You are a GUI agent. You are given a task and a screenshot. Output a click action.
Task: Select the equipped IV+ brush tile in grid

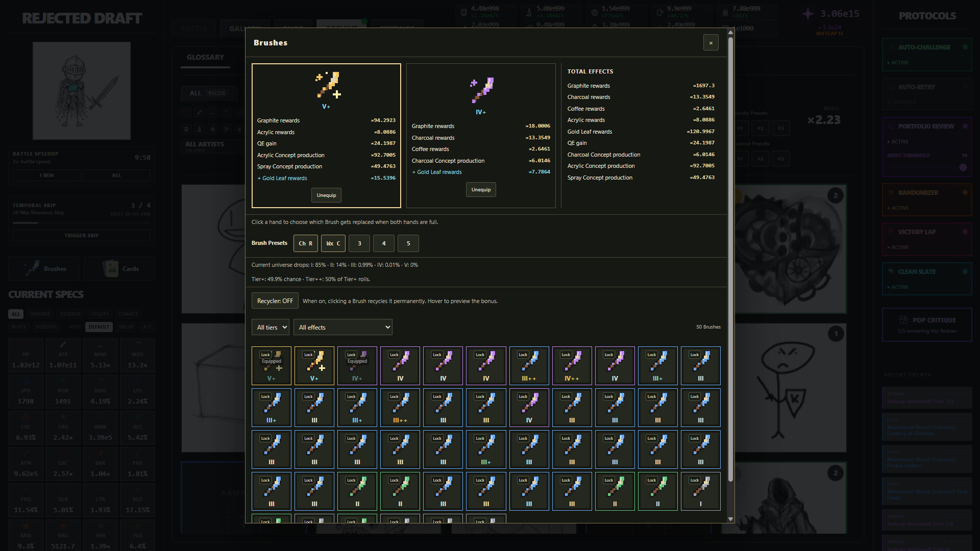click(357, 366)
